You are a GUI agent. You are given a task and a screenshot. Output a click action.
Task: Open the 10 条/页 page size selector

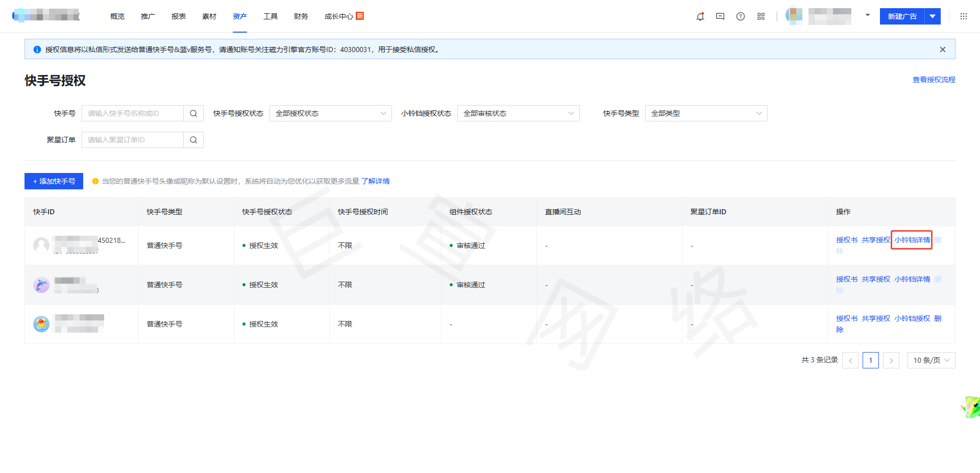931,360
